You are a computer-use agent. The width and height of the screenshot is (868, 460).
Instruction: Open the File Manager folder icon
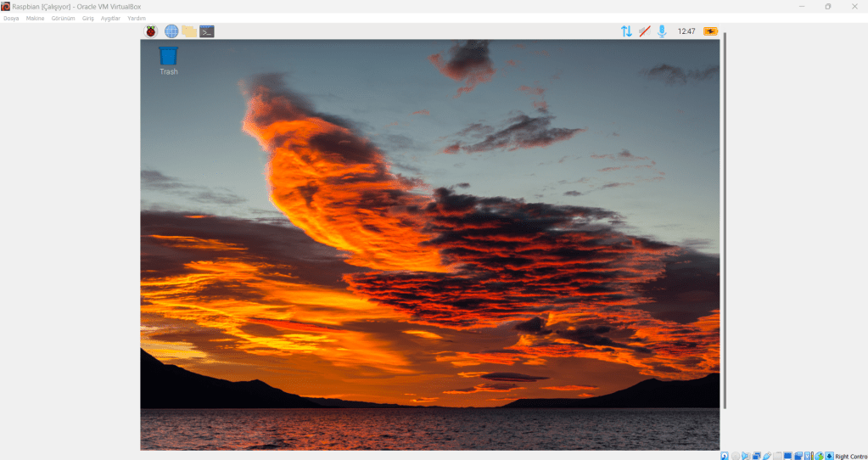click(188, 31)
